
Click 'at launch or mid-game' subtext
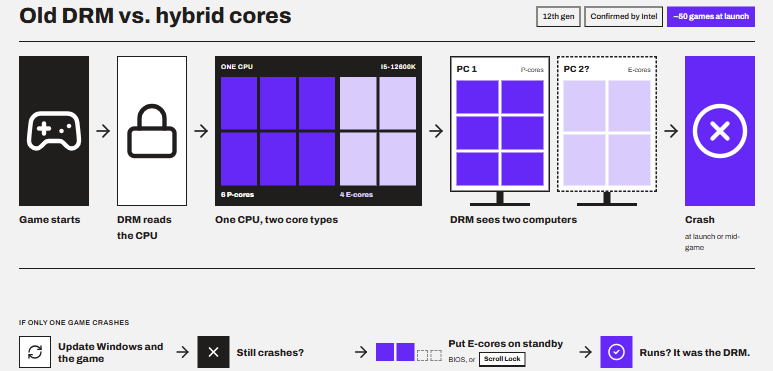712,242
